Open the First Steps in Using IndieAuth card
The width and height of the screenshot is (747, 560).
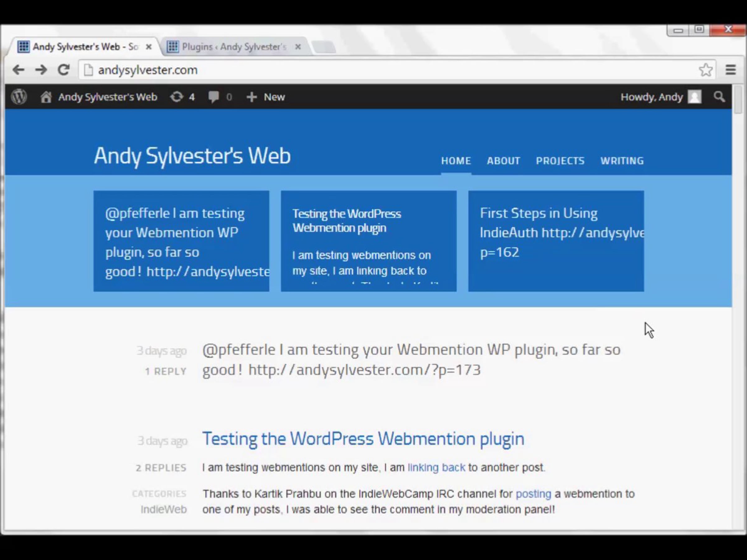tap(556, 241)
